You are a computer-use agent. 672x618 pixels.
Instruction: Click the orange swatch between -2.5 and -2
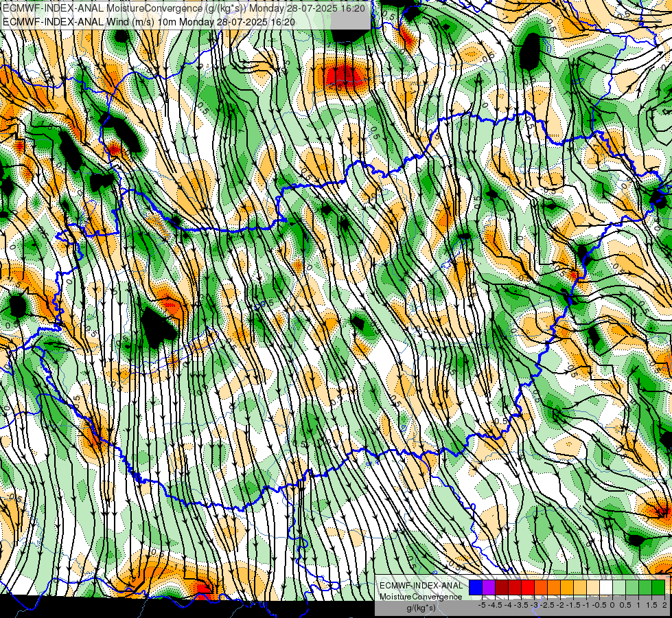[x=554, y=588]
